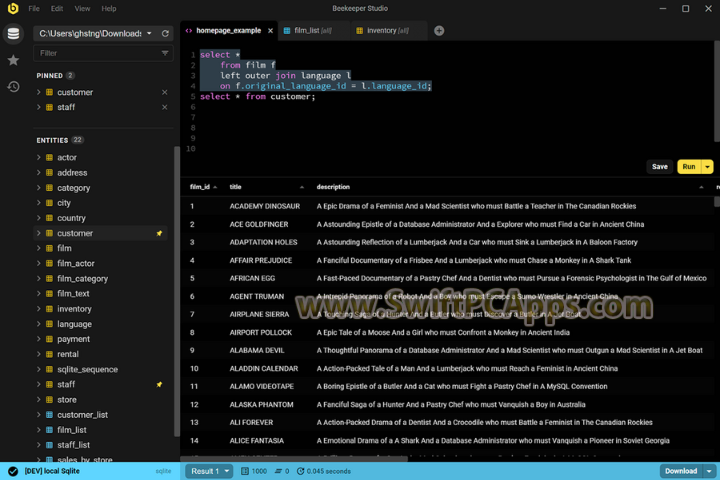Image resolution: width=720 pixels, height=480 pixels.
Task: Open the Help menu
Action: pos(109,9)
